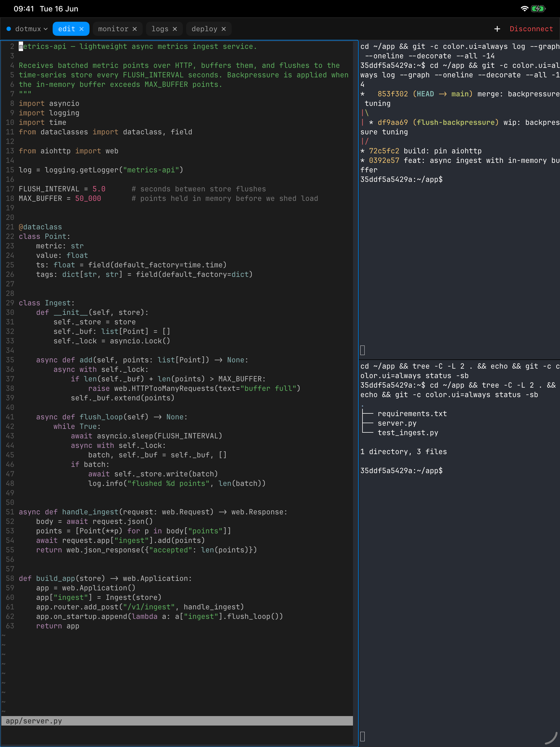Switch to the deploy tab
560x747 pixels.
(204, 29)
